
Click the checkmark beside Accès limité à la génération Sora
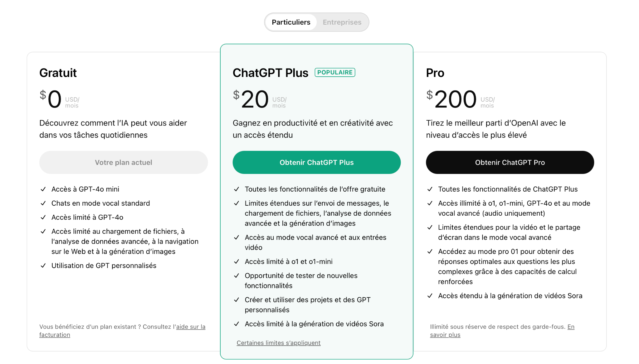tap(237, 324)
